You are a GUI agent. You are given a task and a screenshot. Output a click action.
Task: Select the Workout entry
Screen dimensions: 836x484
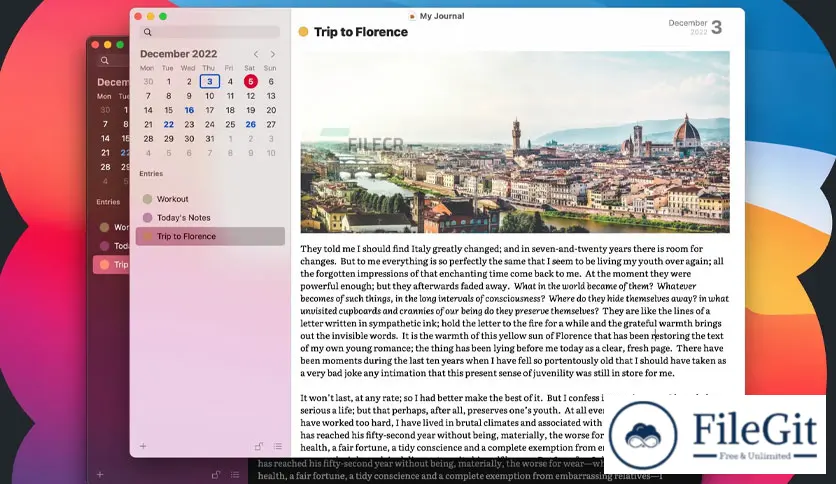(210, 199)
